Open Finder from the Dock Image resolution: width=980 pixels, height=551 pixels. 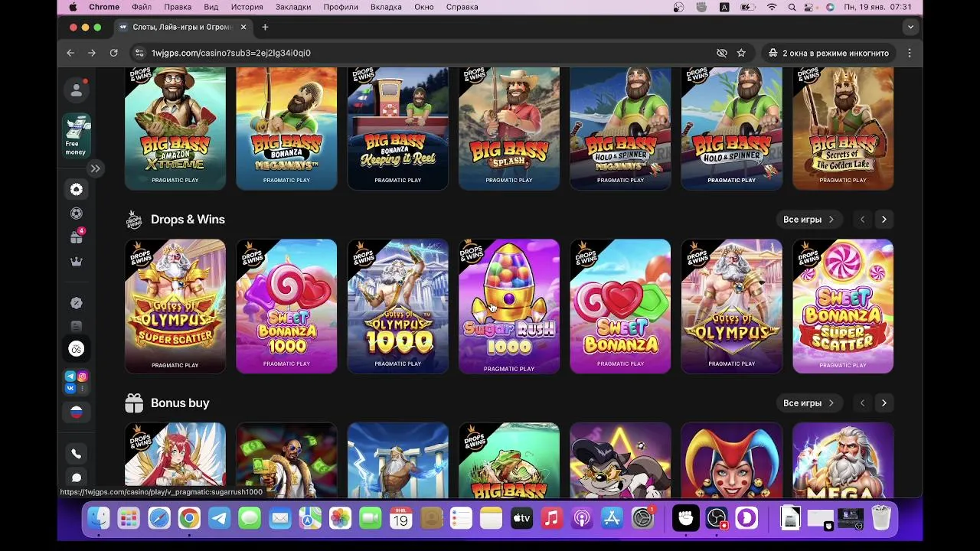tap(99, 518)
